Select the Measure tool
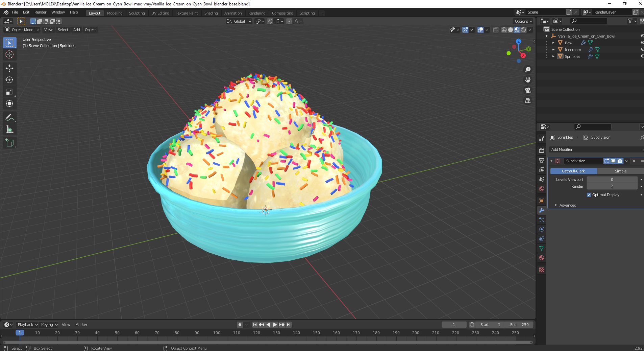 pyautogui.click(x=9, y=130)
